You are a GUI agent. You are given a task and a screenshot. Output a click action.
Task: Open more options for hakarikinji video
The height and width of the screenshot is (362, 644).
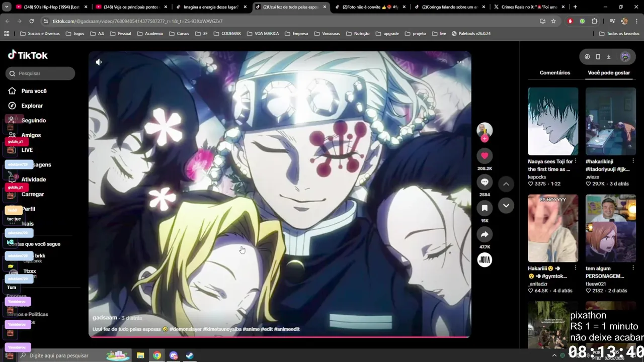633,161
